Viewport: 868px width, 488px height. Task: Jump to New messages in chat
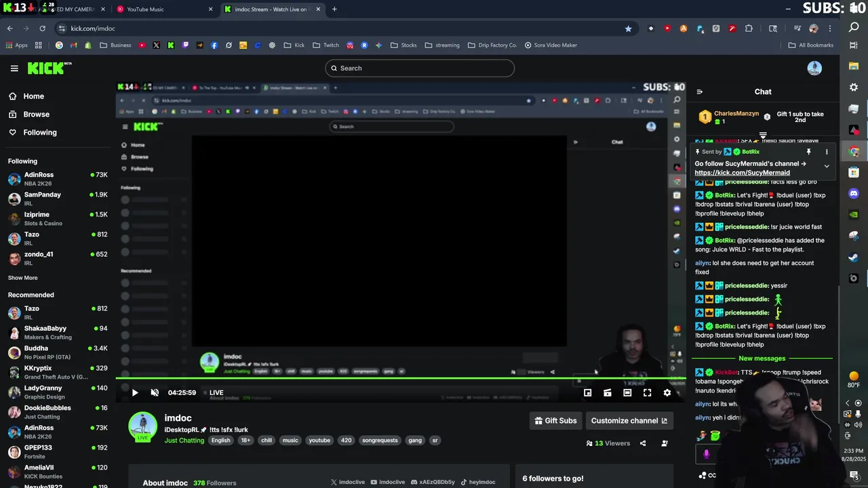point(762,359)
